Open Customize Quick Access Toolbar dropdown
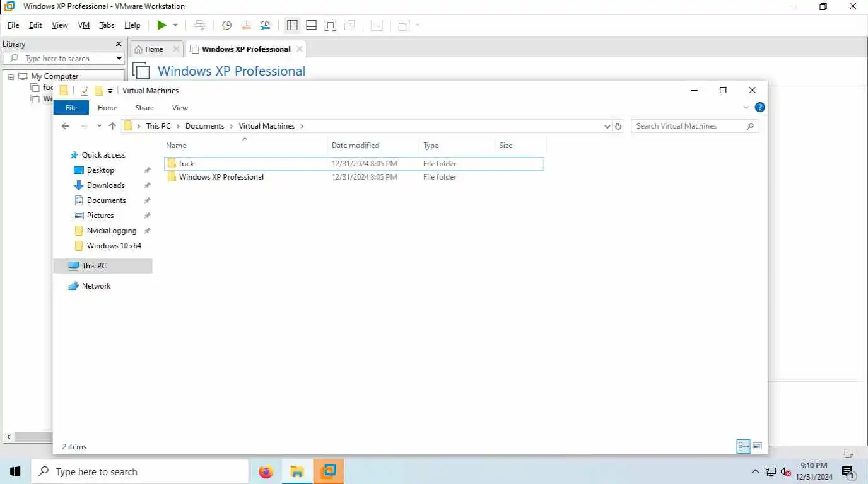This screenshot has height=484, width=868. [x=110, y=91]
